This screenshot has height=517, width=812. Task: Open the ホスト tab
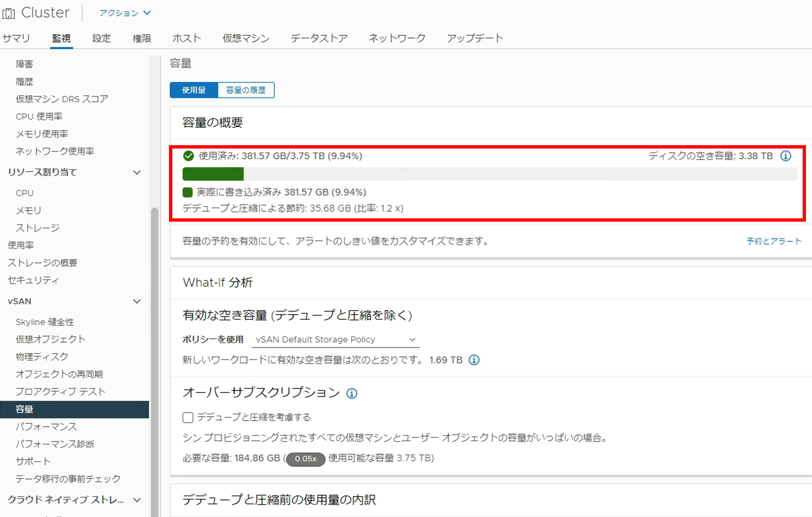[x=187, y=38]
